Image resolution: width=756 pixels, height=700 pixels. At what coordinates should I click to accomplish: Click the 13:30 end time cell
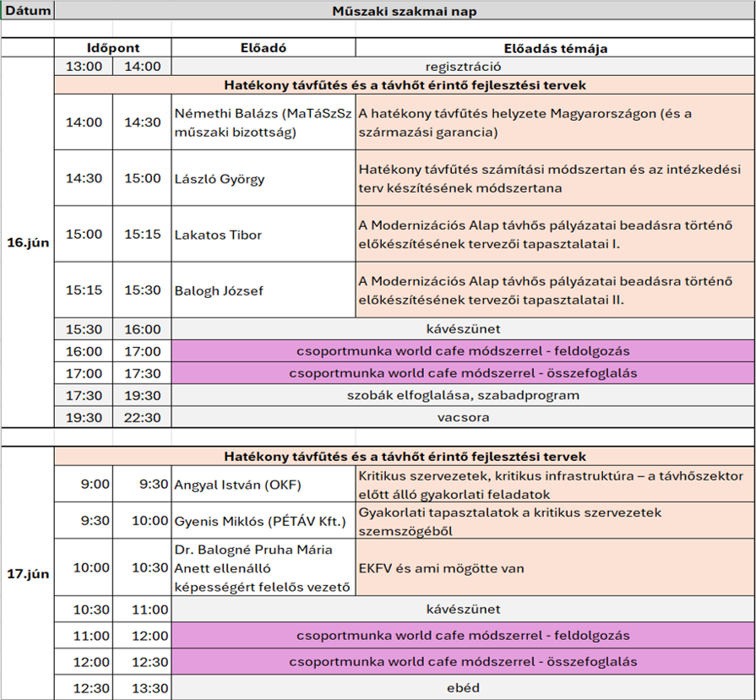pyautogui.click(x=142, y=687)
